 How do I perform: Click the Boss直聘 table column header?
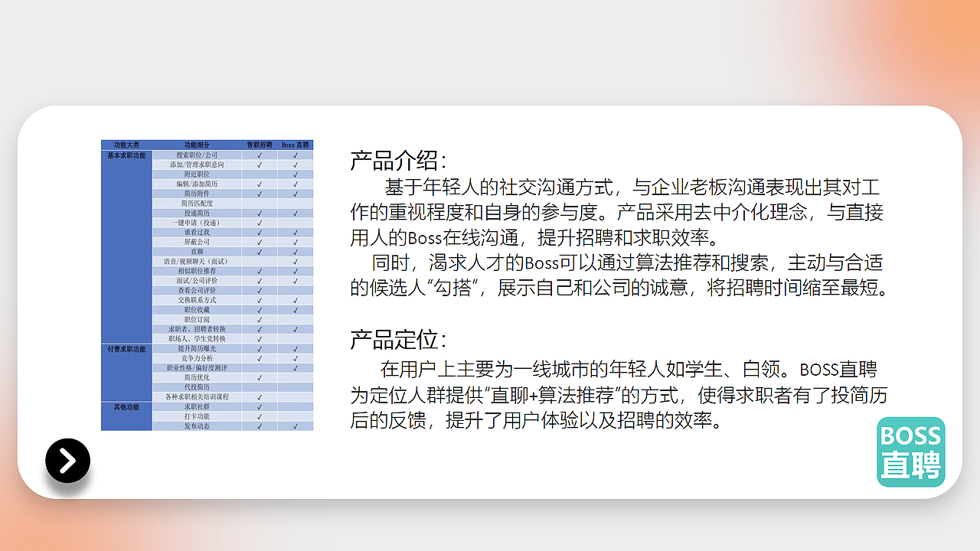coord(296,145)
